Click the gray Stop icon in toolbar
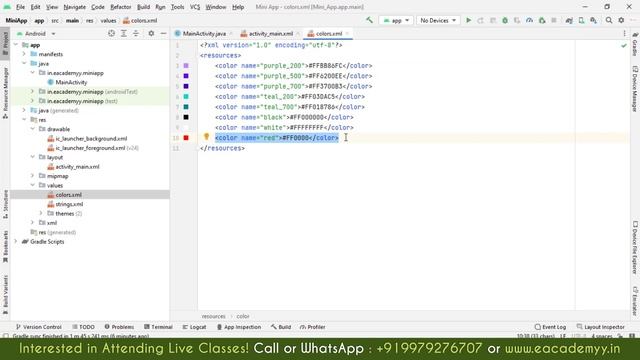 (x=554, y=20)
